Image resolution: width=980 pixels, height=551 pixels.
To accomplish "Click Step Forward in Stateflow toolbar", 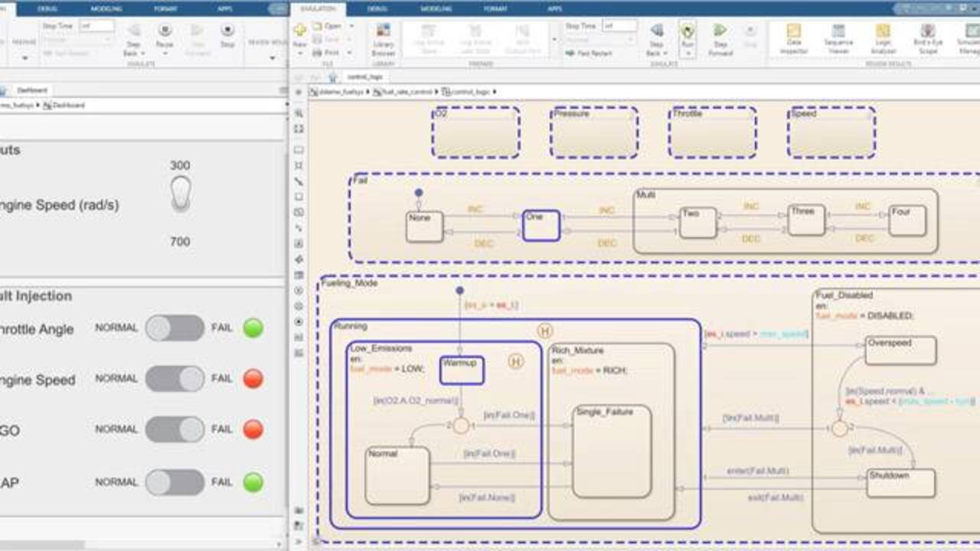I will (x=720, y=37).
